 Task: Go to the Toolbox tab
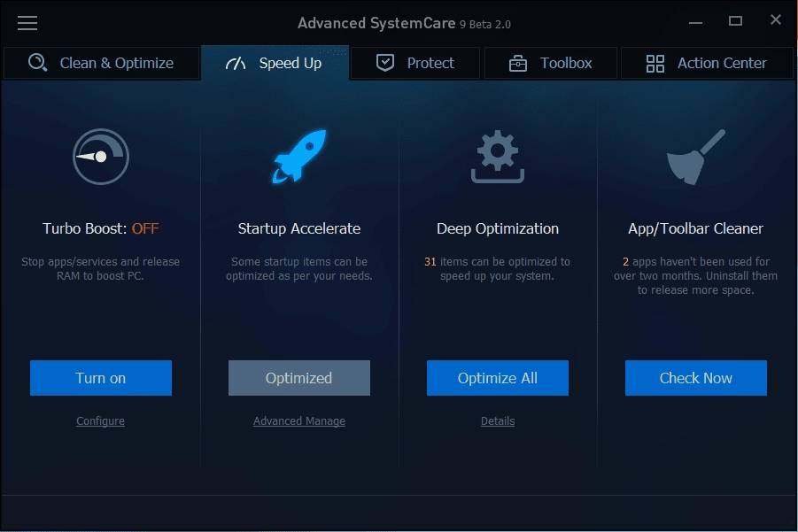[551, 63]
